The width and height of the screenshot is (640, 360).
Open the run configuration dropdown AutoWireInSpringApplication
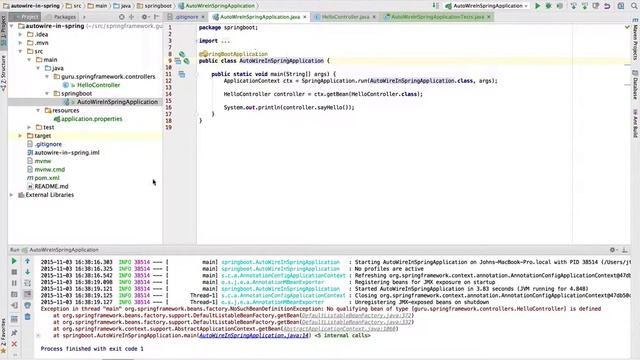tap(487, 6)
